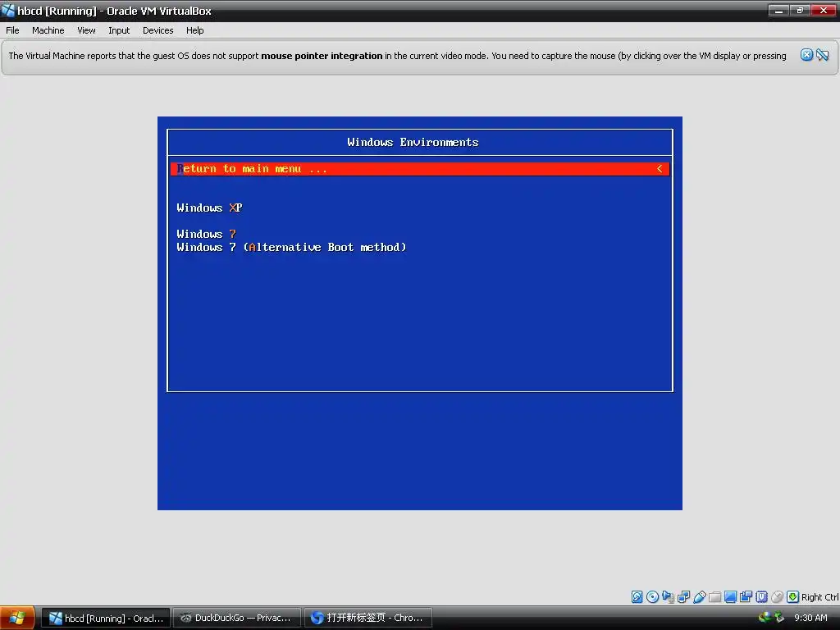Click the Windows Environments title
840x630 pixels.
tap(413, 143)
